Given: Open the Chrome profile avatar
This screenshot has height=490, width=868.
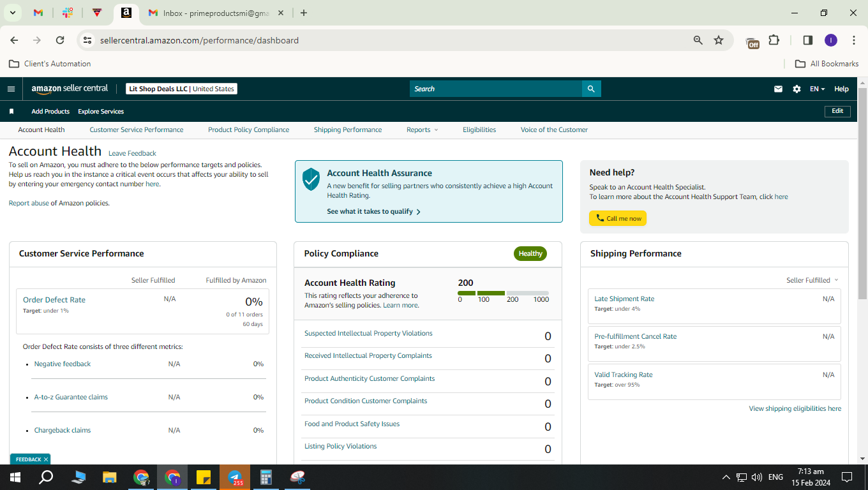Looking at the screenshot, I should pos(830,40).
